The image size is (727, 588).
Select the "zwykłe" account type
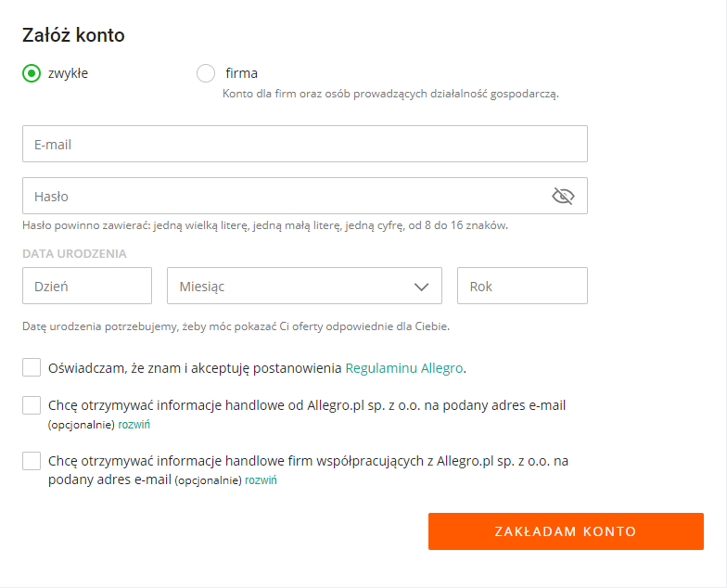click(x=32, y=73)
